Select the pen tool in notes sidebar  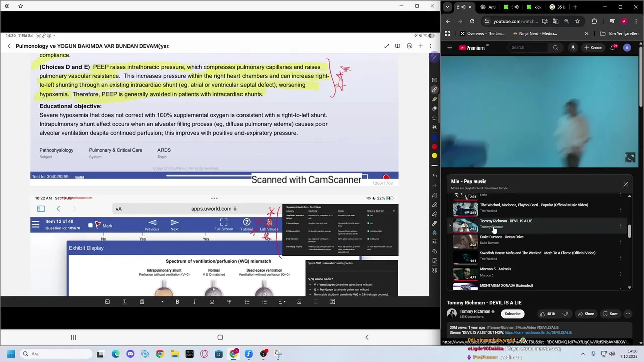[x=435, y=89]
